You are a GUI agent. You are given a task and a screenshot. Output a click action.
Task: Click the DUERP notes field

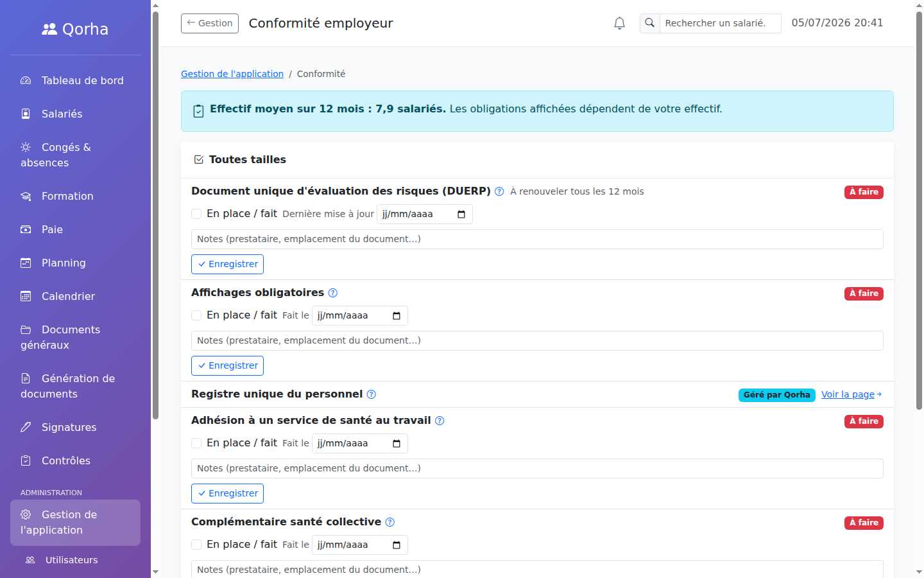(537, 239)
